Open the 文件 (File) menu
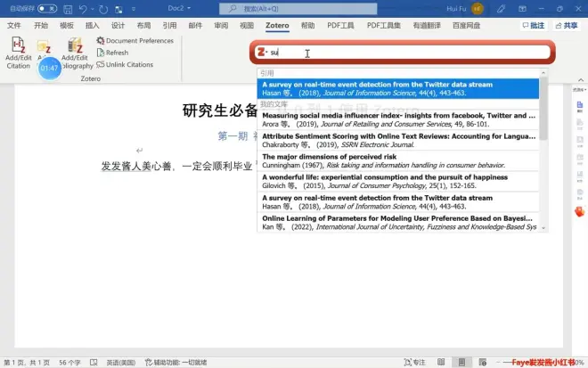 tap(14, 26)
